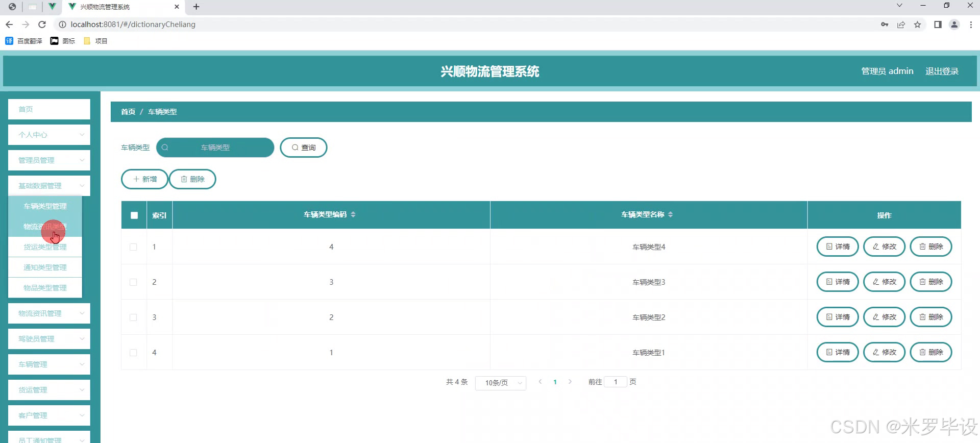Click the 删除 bulk delete button above table
980x443 pixels.
[192, 179]
